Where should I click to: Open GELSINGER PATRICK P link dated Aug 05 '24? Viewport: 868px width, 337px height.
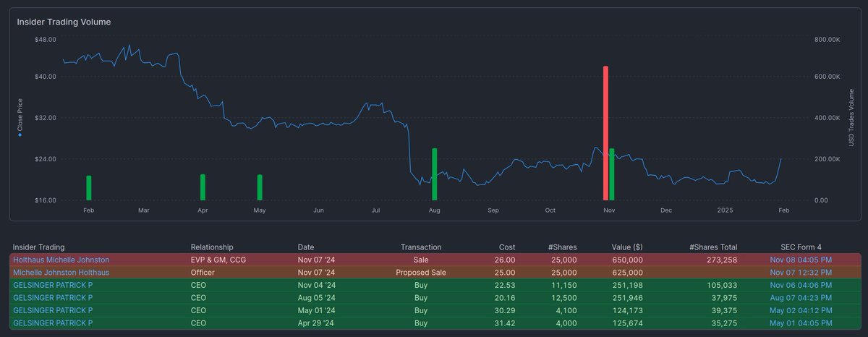(x=53, y=298)
